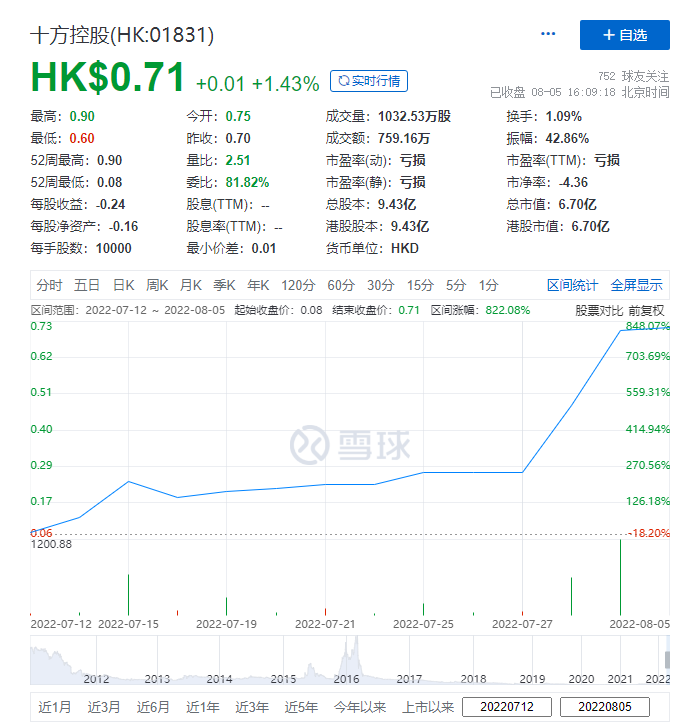Click the 752 球友关注 follower count

633,76
